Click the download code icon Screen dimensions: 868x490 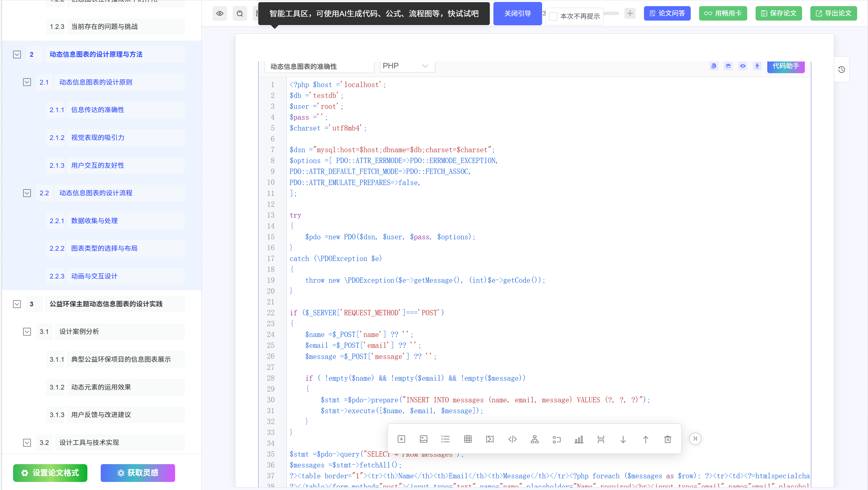(x=757, y=66)
